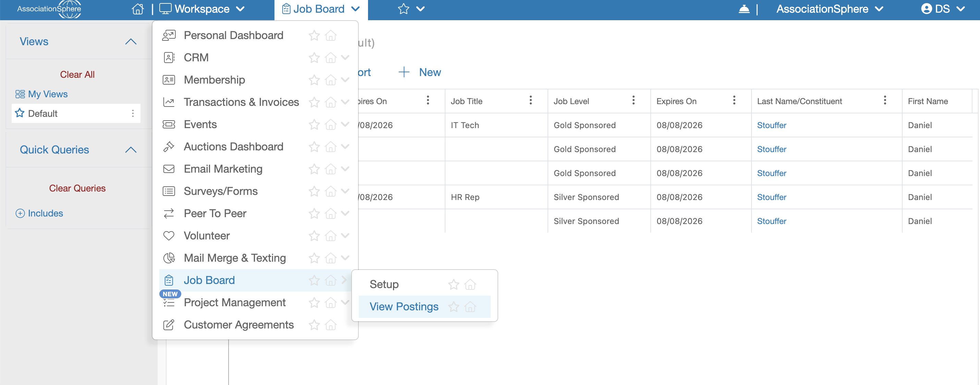Open the notification bell icon

coord(744,9)
